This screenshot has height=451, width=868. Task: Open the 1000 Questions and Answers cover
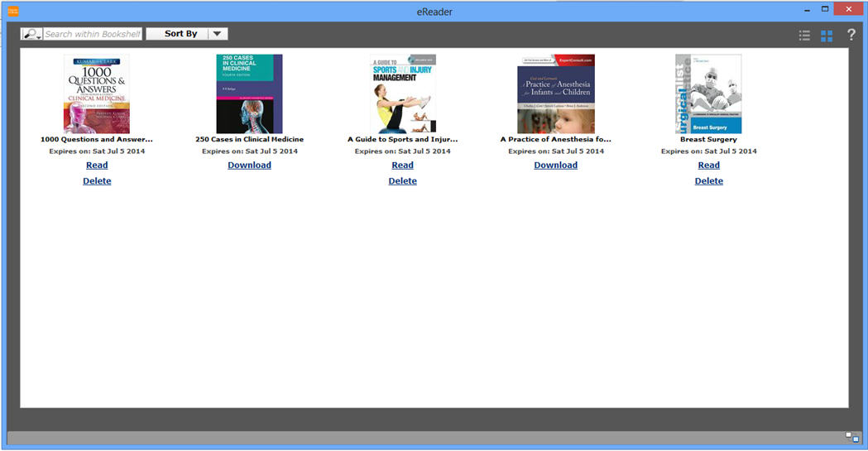tap(97, 94)
